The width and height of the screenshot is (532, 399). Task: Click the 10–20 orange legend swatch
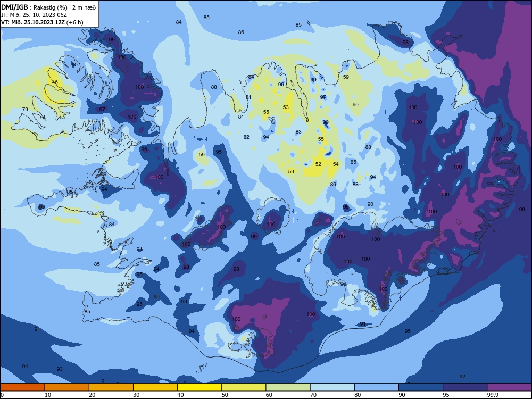[x=67, y=387]
